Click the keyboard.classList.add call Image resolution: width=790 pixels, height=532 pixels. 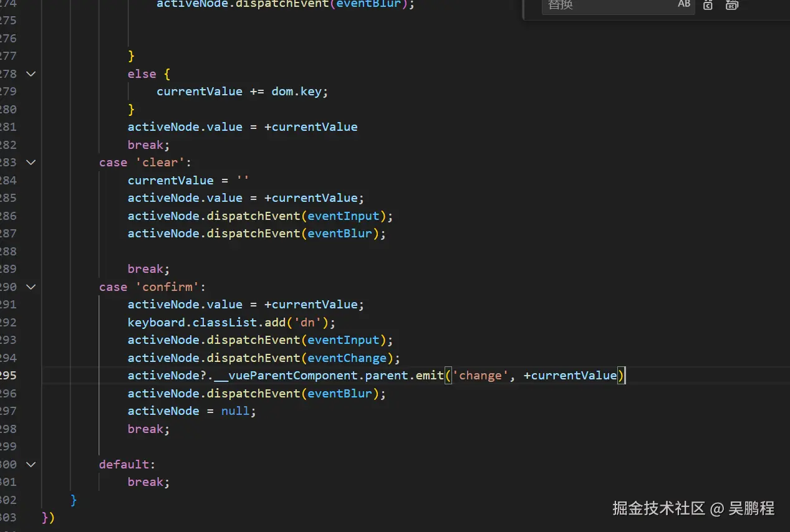[x=206, y=322]
